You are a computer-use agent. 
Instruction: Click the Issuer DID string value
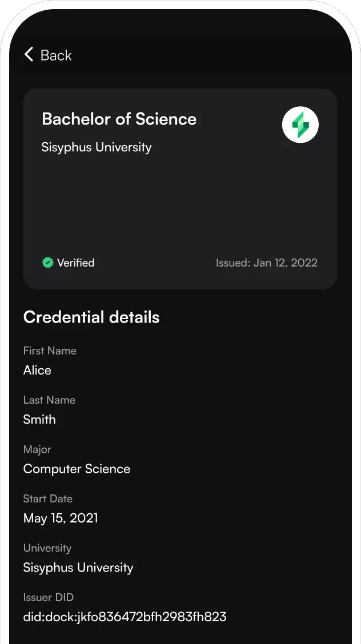pos(125,617)
